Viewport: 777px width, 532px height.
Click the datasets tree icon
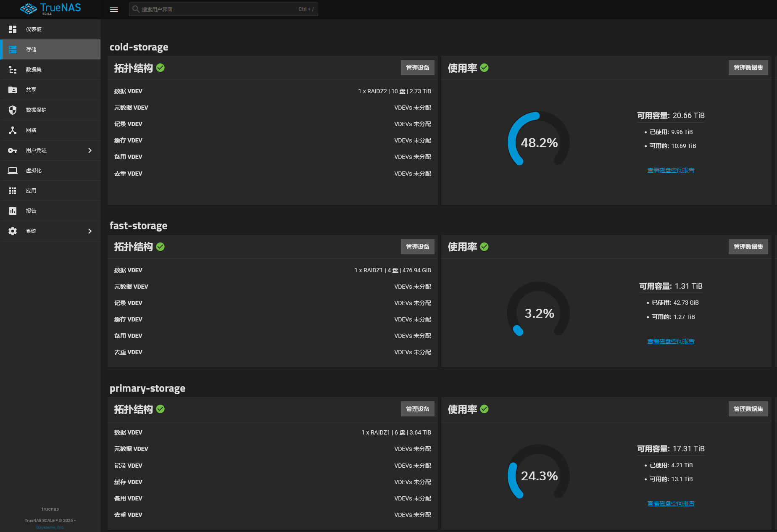click(x=13, y=70)
